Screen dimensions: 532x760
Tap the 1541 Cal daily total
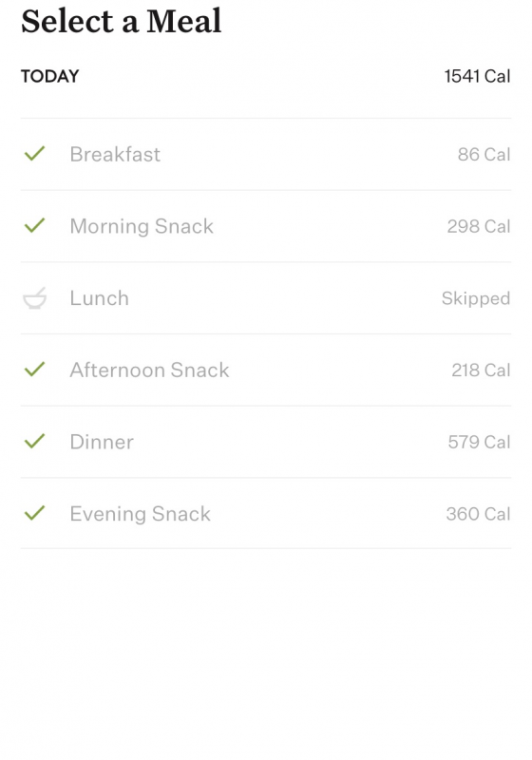[x=477, y=76]
